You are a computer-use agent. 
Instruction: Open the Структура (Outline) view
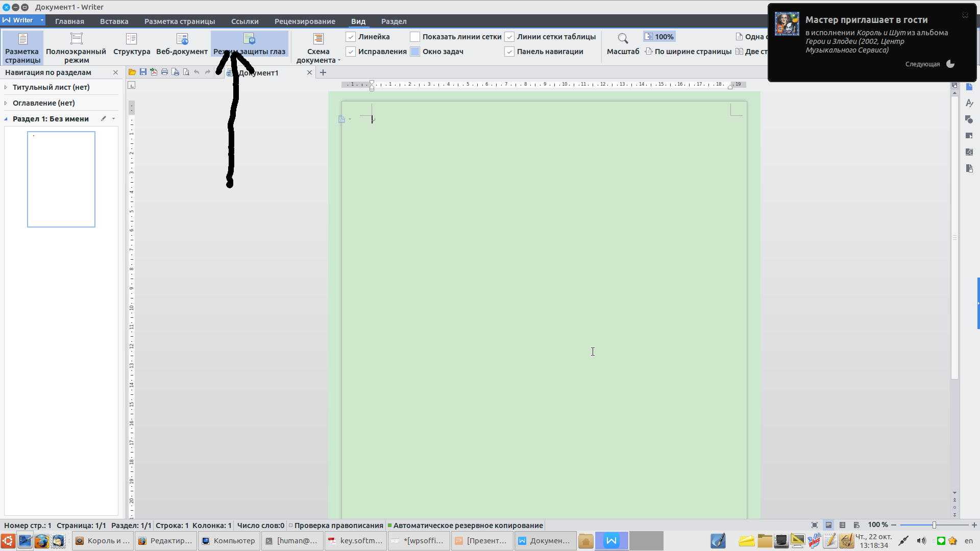(x=132, y=45)
